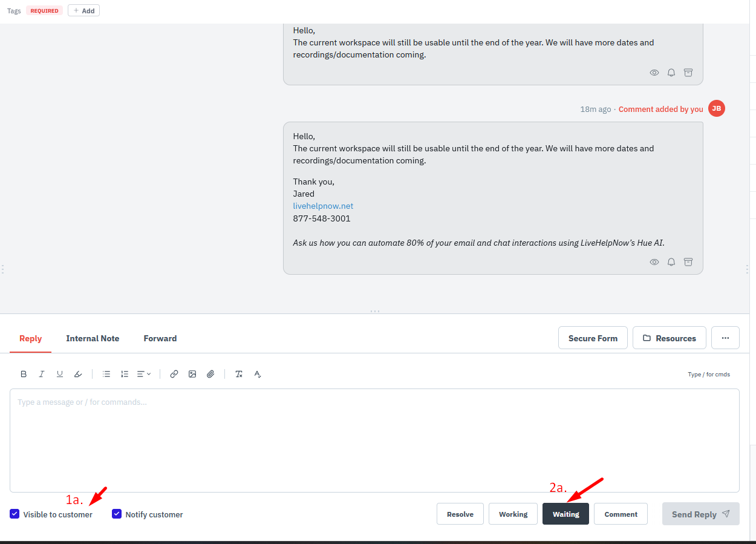
Task: Open the Resources folder button
Action: 669,338
